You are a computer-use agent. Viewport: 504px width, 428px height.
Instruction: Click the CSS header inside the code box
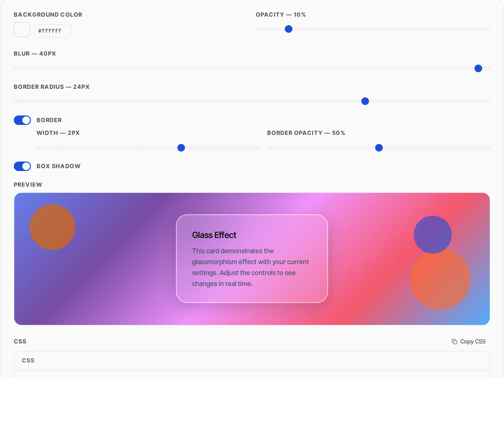(x=28, y=361)
